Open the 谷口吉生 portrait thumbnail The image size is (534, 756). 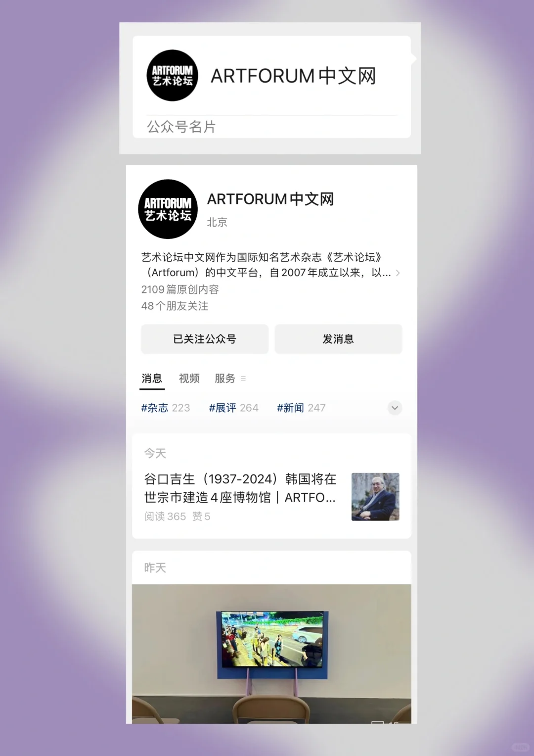click(x=375, y=497)
